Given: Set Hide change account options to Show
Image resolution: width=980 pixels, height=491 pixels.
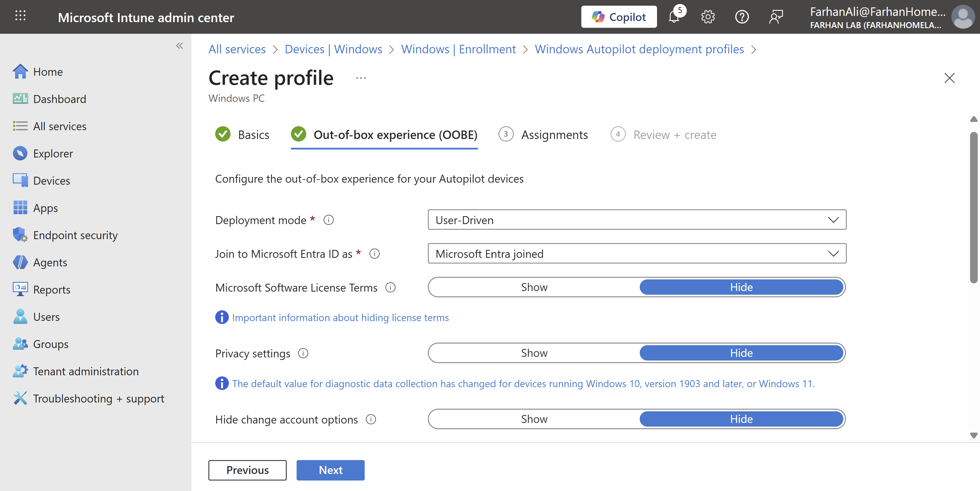Looking at the screenshot, I should pos(534,419).
